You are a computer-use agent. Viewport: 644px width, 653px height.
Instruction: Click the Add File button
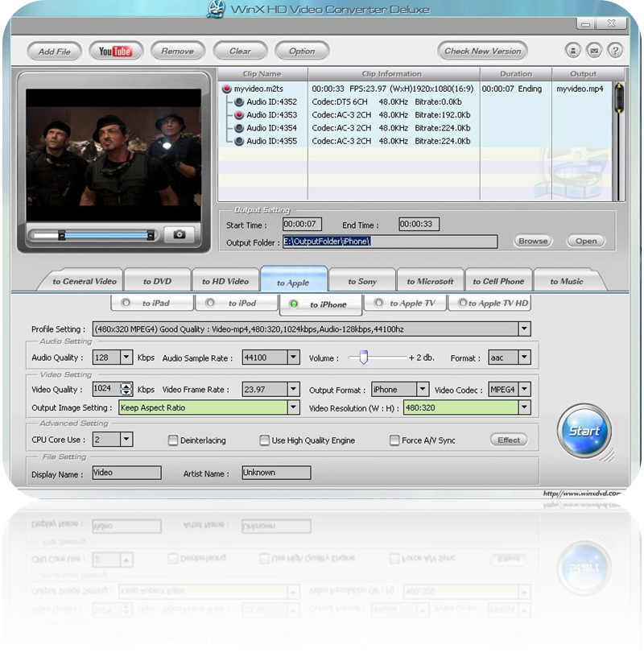tap(55, 52)
